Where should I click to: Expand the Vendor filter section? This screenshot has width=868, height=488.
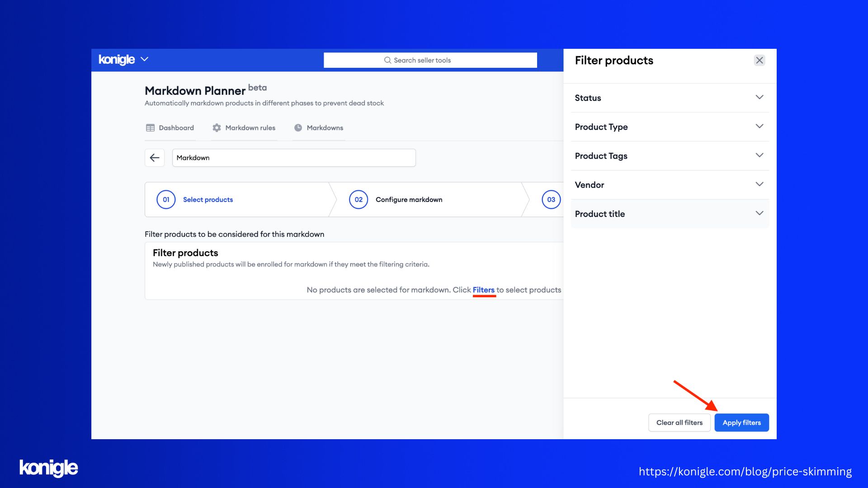point(670,184)
